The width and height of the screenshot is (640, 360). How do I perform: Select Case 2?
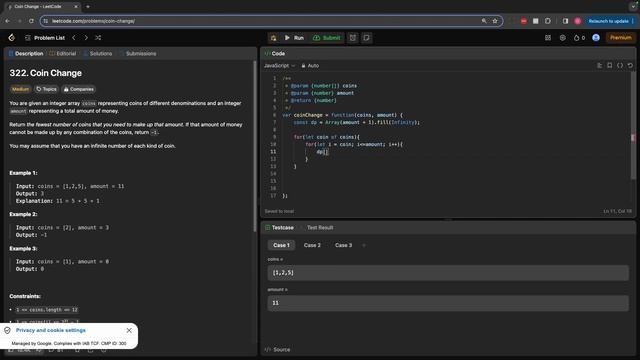point(312,245)
